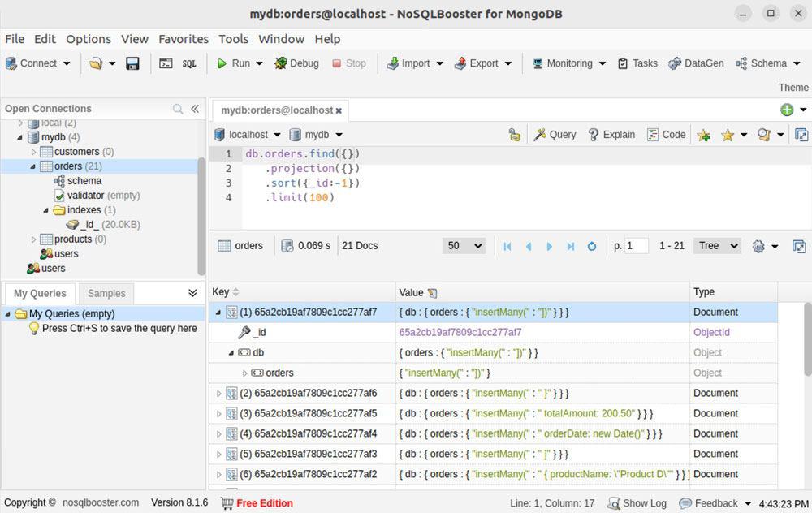812x513 pixels.
Task: Change the Tree view mode dropdown
Action: (718, 246)
